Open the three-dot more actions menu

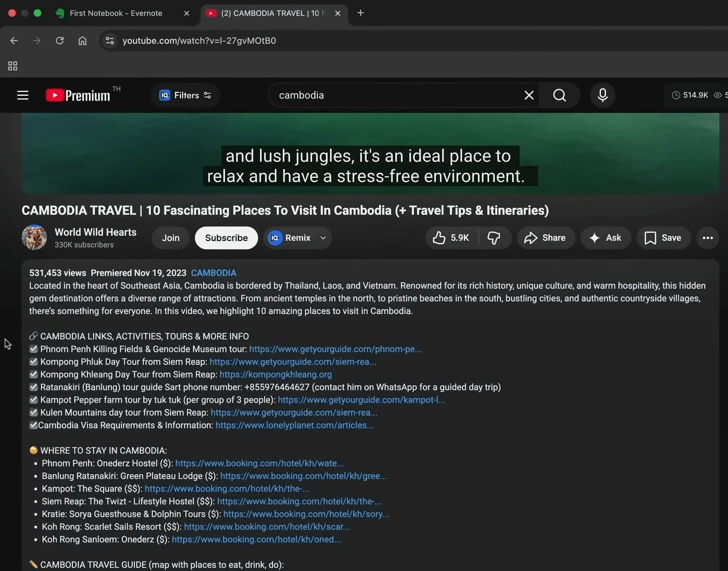(x=707, y=238)
